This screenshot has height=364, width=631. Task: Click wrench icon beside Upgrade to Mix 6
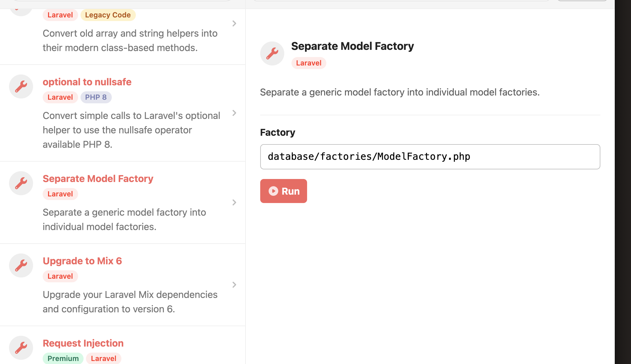click(21, 265)
